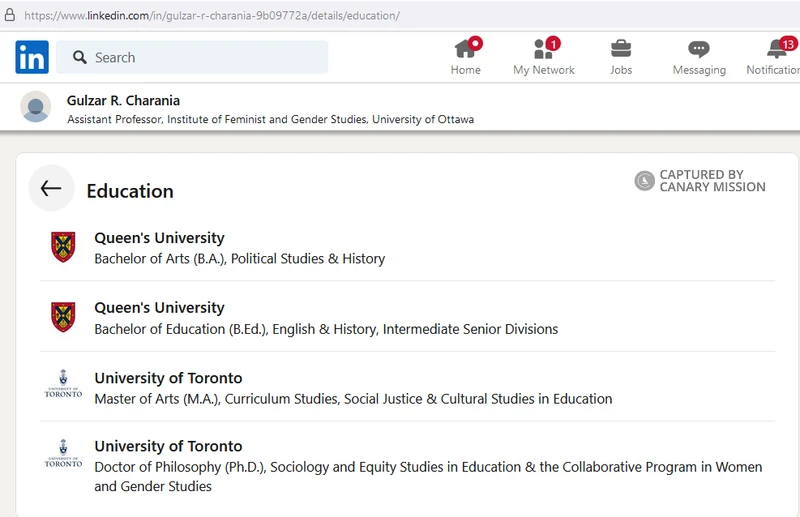This screenshot has height=517, width=800.
Task: Select the Messaging menu label
Action: click(699, 70)
